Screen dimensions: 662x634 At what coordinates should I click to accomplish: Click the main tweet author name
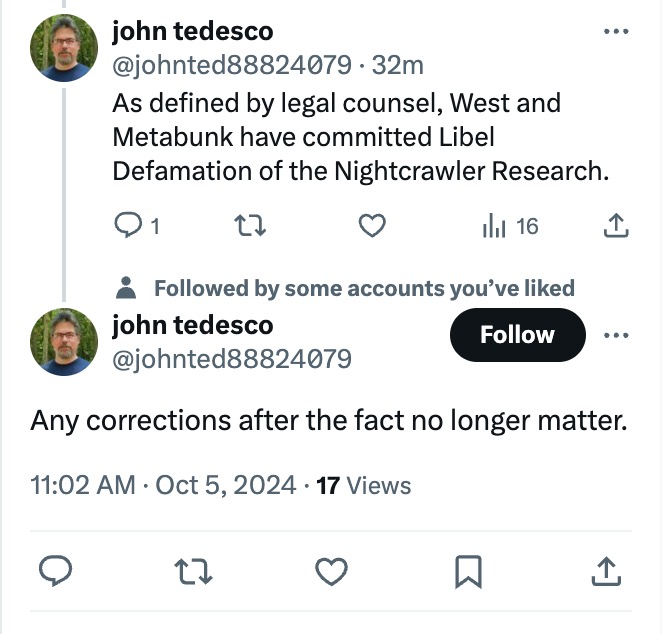[192, 325]
